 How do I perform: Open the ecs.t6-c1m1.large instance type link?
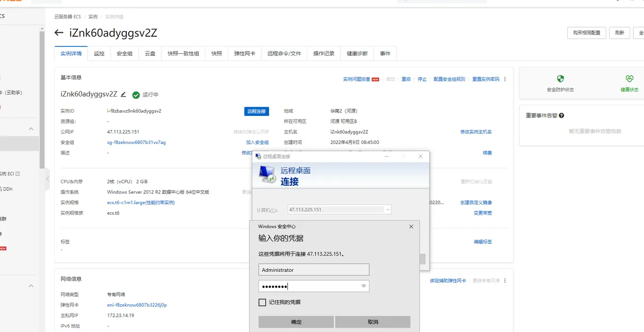[x=141, y=202]
